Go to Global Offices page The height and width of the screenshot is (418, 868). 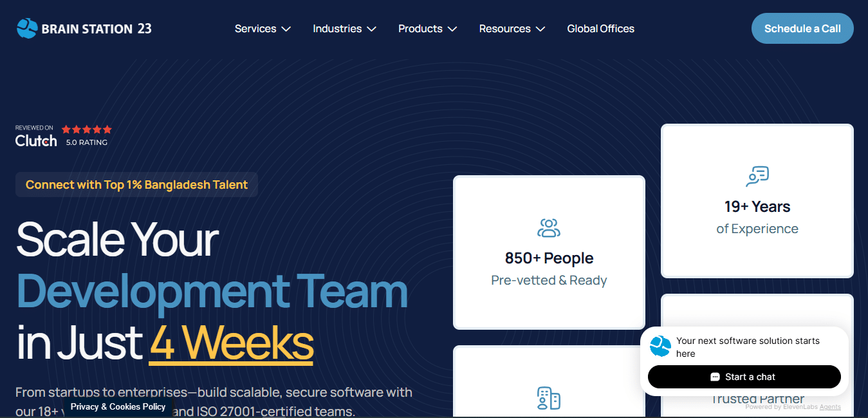[x=601, y=28]
